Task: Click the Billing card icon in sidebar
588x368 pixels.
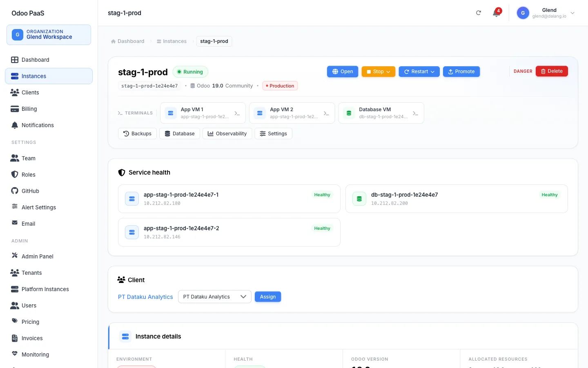Action: [x=15, y=109]
